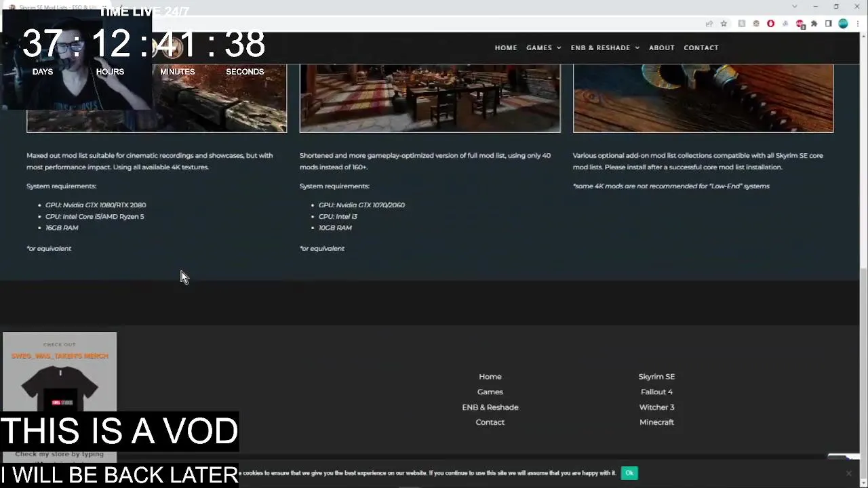Open the Skyrim SE footer link
This screenshot has width=868, height=488.
[656, 377]
